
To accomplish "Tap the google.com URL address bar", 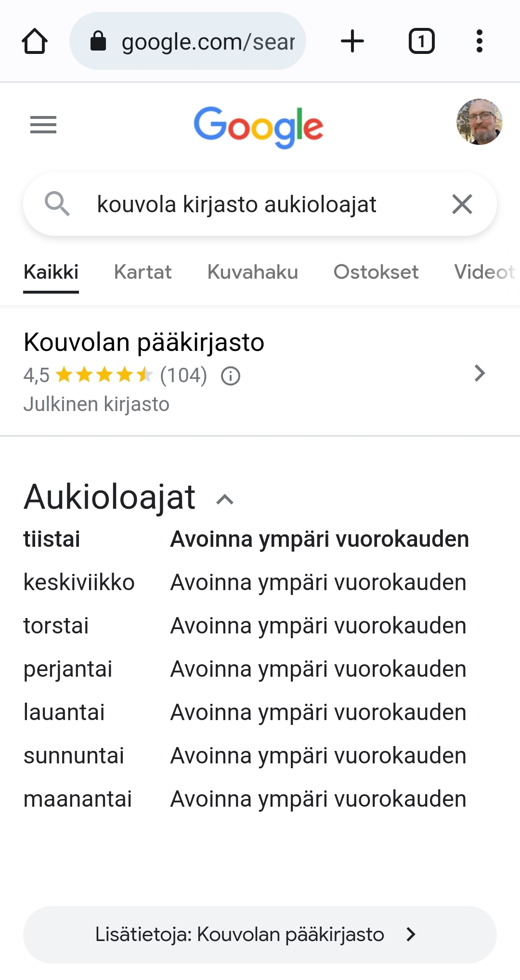I will click(207, 41).
